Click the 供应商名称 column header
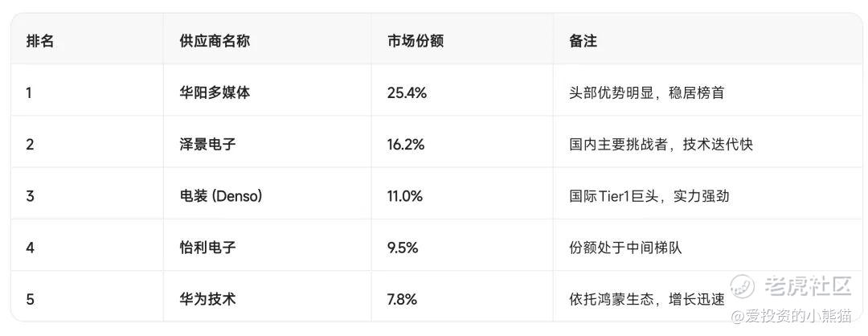This screenshot has height=336, width=868. coord(215,41)
